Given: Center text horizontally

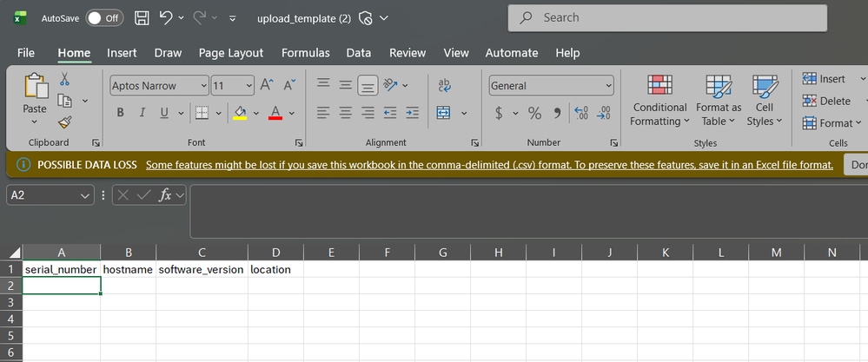Looking at the screenshot, I should point(346,113).
